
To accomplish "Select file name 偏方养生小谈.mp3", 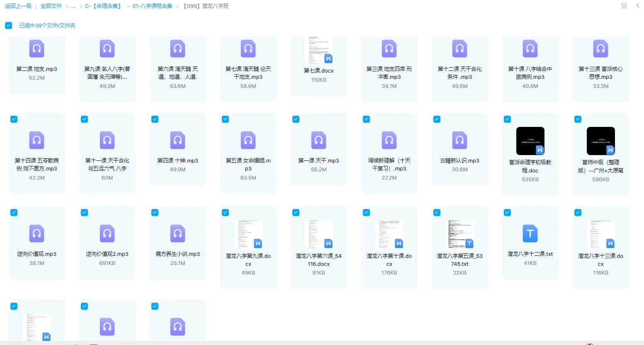I will click(177, 254).
